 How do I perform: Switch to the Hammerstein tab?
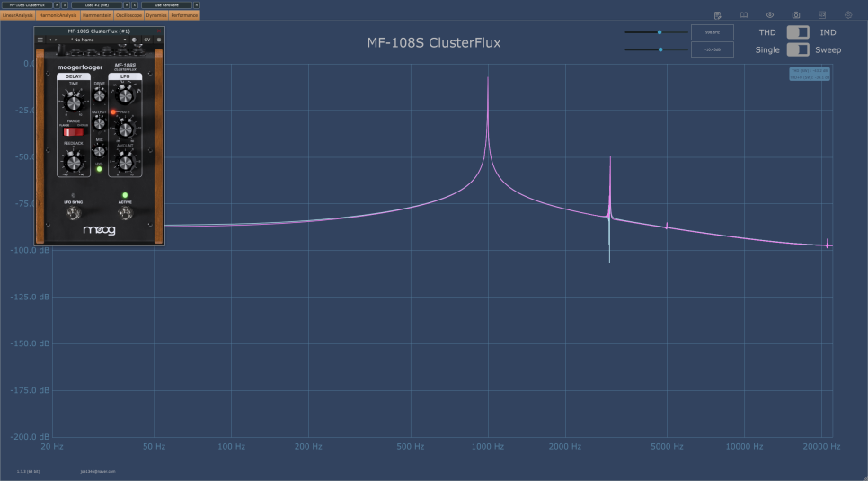tap(96, 15)
